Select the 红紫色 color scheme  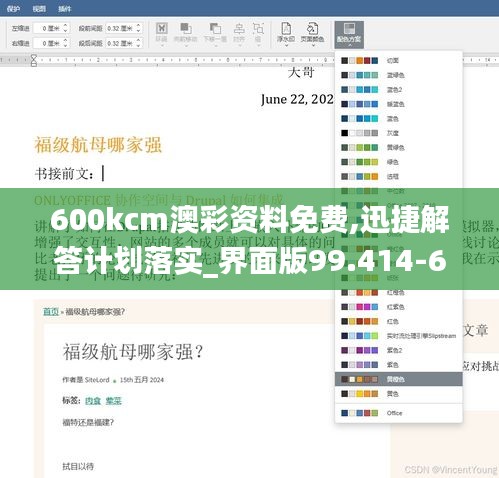click(x=399, y=307)
